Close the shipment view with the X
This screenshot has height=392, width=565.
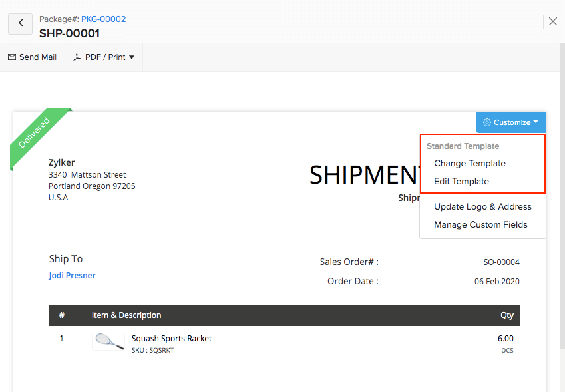pyautogui.click(x=553, y=21)
